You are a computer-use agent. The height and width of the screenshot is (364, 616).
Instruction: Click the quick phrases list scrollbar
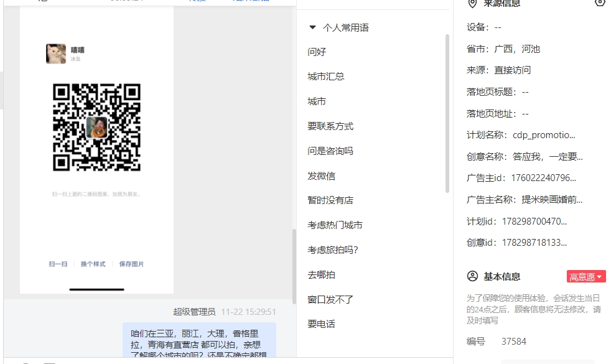pos(447,113)
